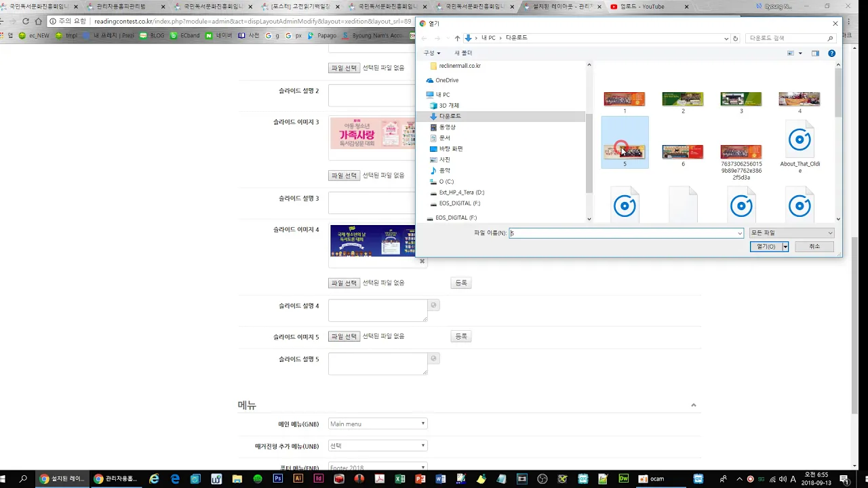Open Windows search from taskbar
868x488 pixels.
click(x=23, y=479)
